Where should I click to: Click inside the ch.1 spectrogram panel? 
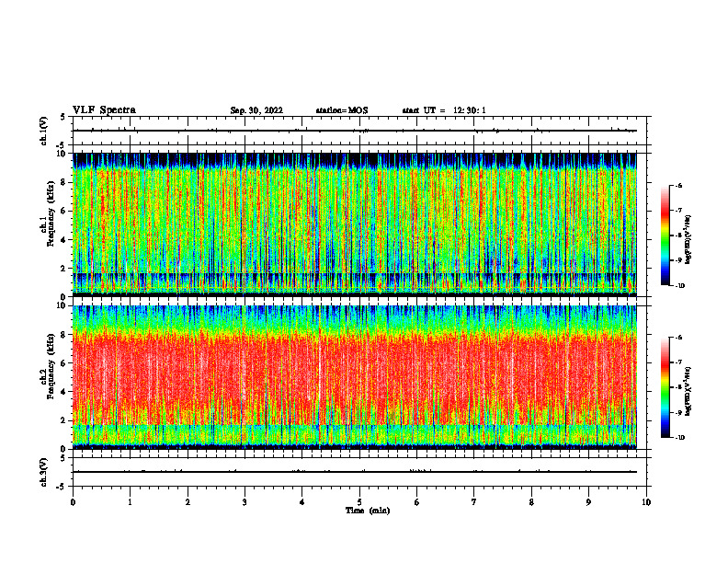[x=355, y=224]
